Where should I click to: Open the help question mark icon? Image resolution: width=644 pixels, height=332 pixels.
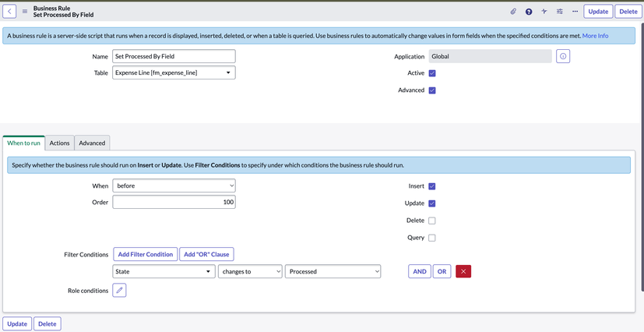point(529,11)
